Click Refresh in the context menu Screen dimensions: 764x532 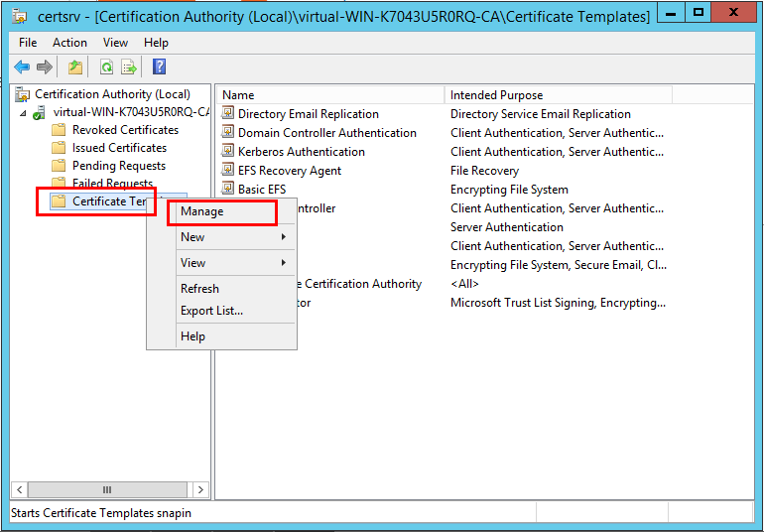tap(199, 289)
